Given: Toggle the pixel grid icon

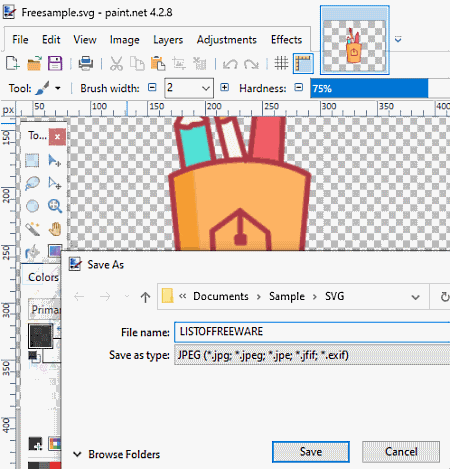Looking at the screenshot, I should (281, 63).
